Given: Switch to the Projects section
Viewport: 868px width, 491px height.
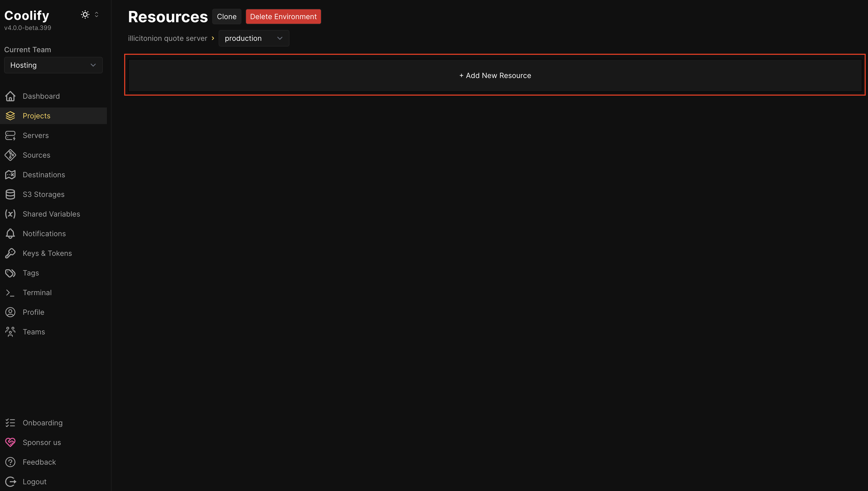Looking at the screenshot, I should point(36,115).
